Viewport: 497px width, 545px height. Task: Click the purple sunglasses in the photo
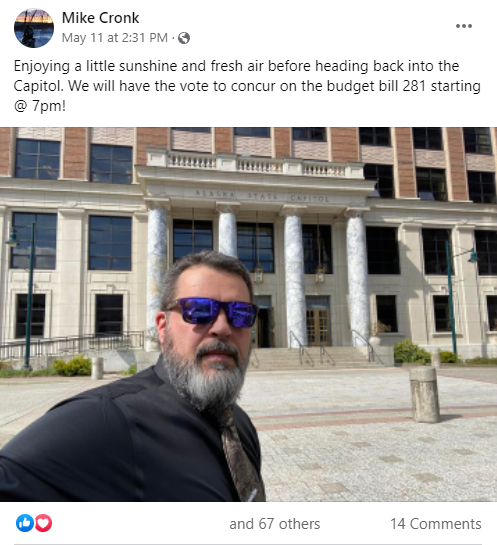(212, 312)
